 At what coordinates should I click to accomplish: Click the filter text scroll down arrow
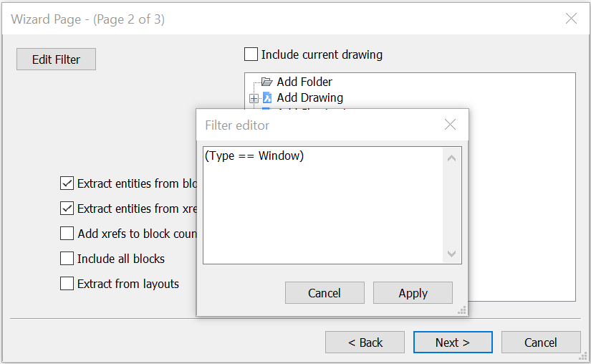[x=451, y=254]
